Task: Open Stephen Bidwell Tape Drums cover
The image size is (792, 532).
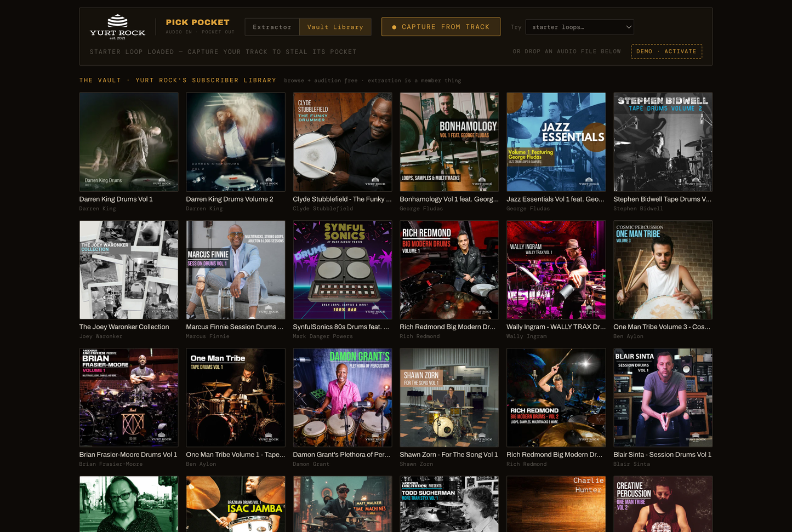Action: 663,142
